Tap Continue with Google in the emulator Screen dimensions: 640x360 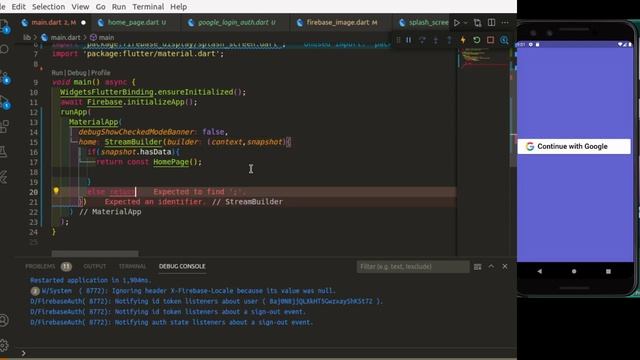[x=573, y=147]
